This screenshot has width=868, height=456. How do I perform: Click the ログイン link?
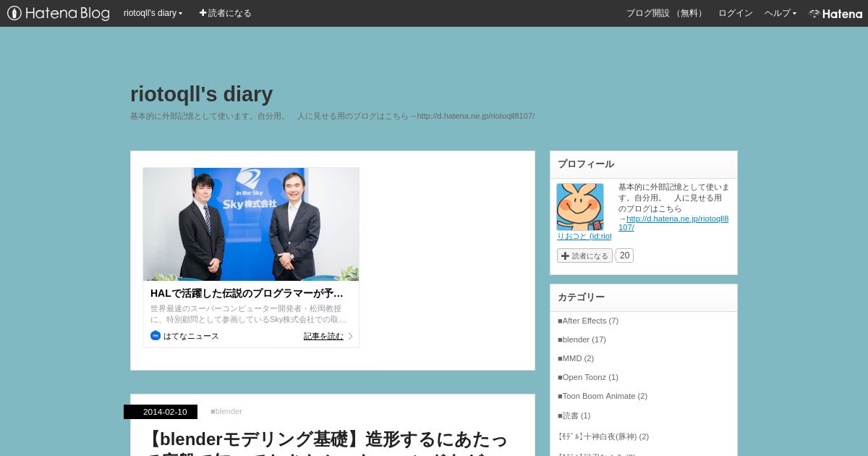tap(735, 13)
